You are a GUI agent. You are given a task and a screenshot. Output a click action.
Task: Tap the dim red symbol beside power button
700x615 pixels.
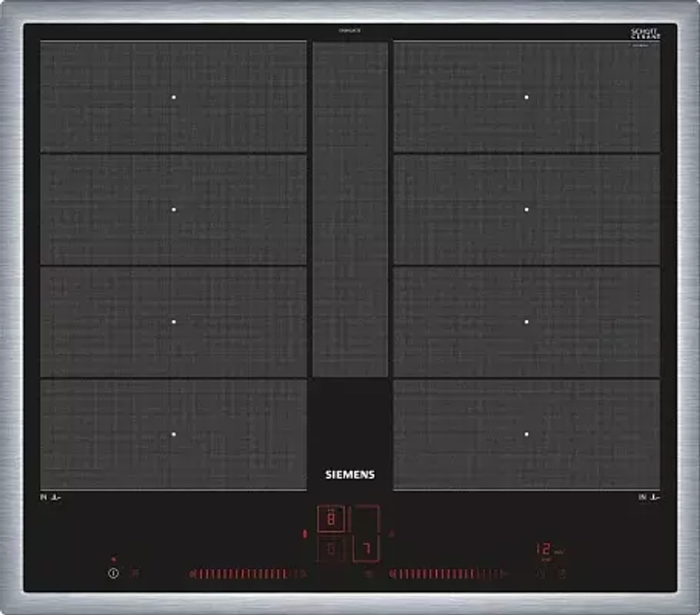click(x=134, y=573)
